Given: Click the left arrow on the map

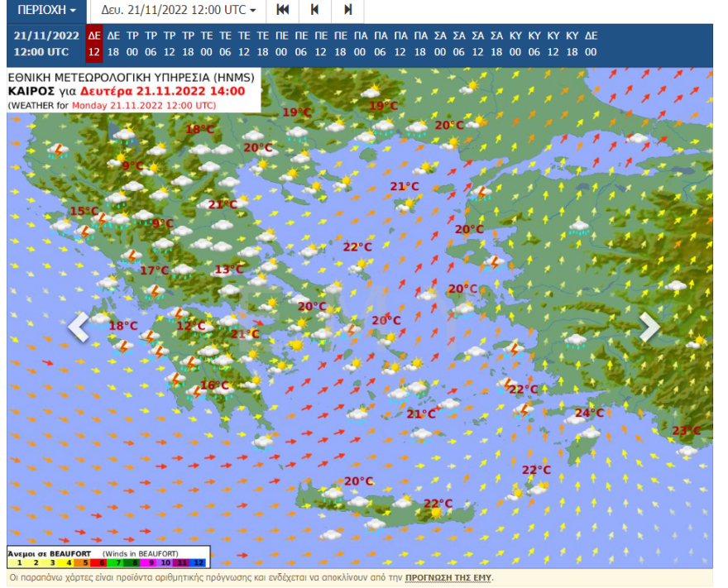Looking at the screenshot, I should (78, 327).
